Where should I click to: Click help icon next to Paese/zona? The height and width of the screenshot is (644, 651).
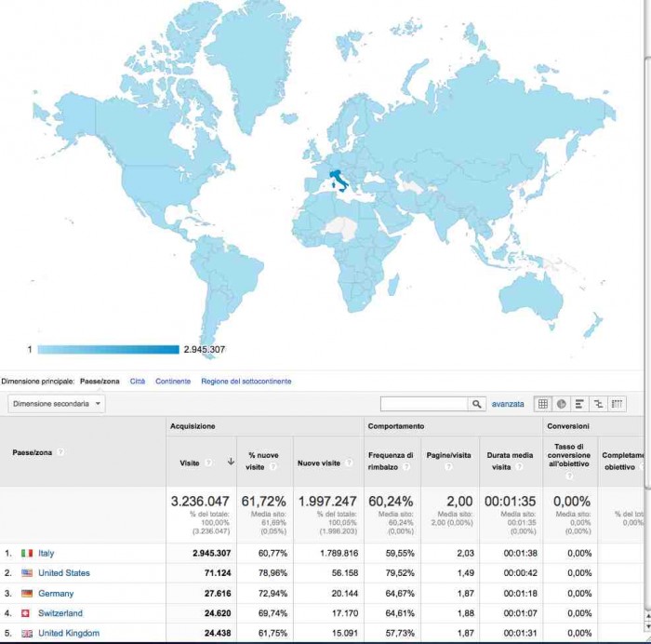click(x=60, y=452)
